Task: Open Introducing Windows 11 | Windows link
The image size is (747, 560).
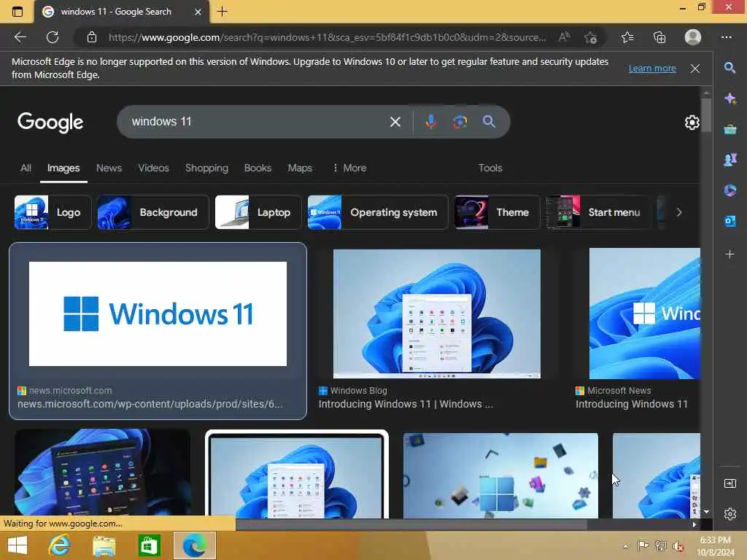Action: tap(406, 404)
